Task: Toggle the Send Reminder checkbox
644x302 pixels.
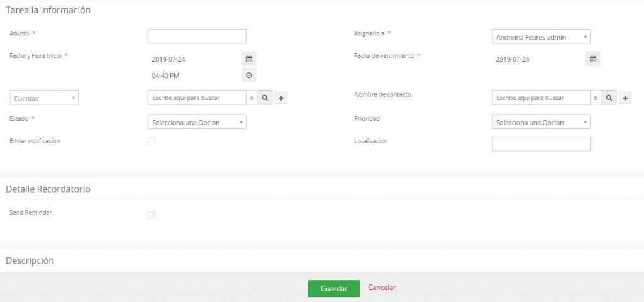Action: pyautogui.click(x=151, y=215)
